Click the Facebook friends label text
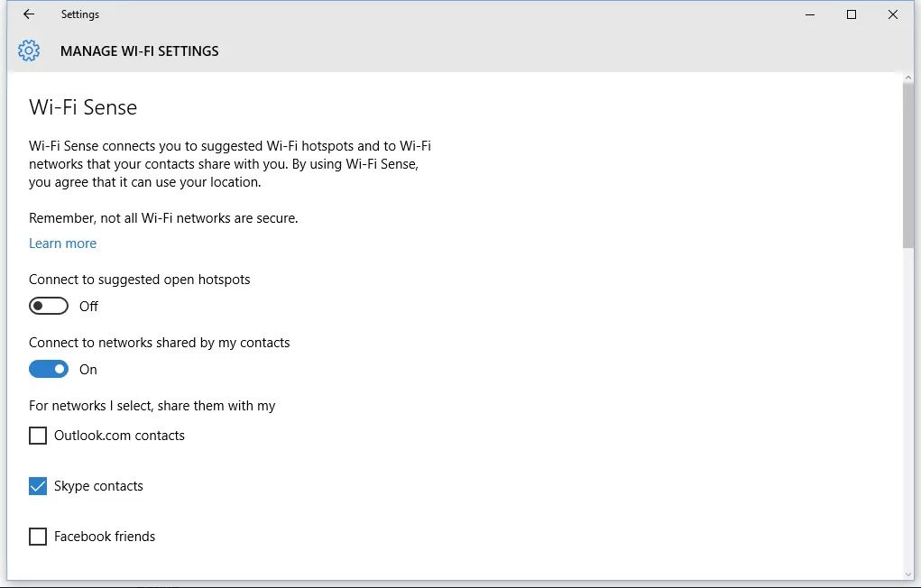This screenshot has height=588, width=921. [x=105, y=537]
